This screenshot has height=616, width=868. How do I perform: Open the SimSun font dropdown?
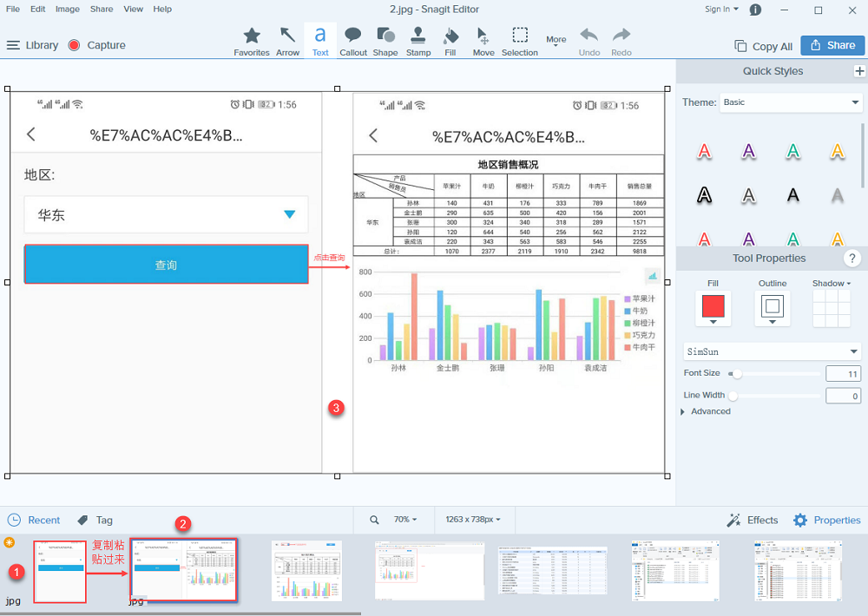point(773,351)
